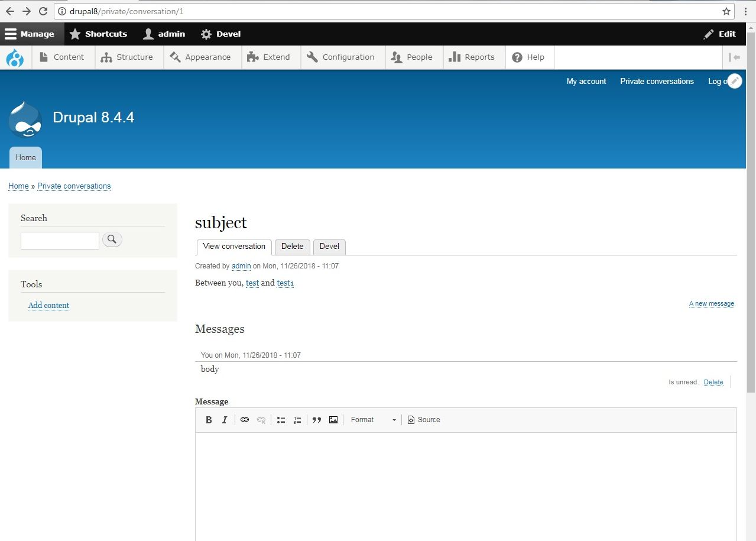Click inside the message text area
The width and height of the screenshot is (756, 541).
[x=466, y=479]
